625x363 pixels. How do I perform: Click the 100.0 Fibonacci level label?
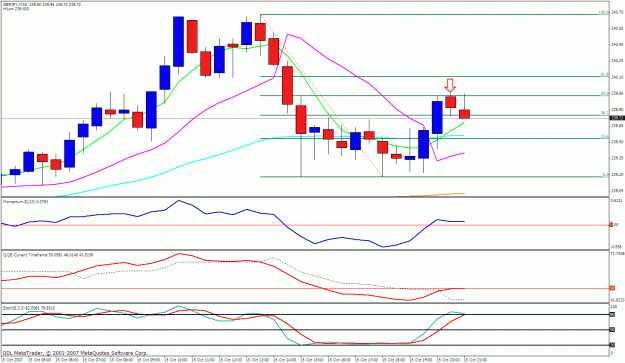604,13
